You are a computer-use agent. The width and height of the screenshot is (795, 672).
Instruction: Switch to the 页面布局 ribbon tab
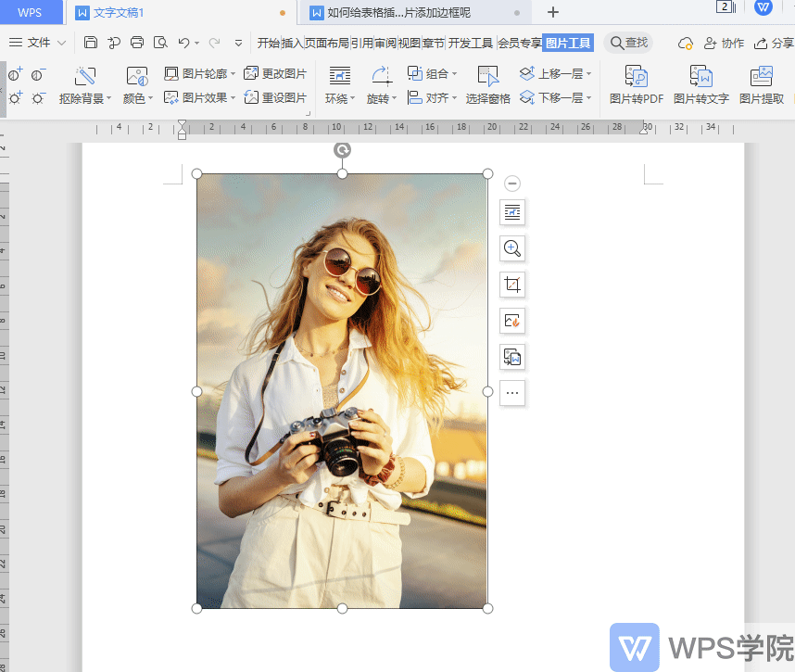pos(327,44)
